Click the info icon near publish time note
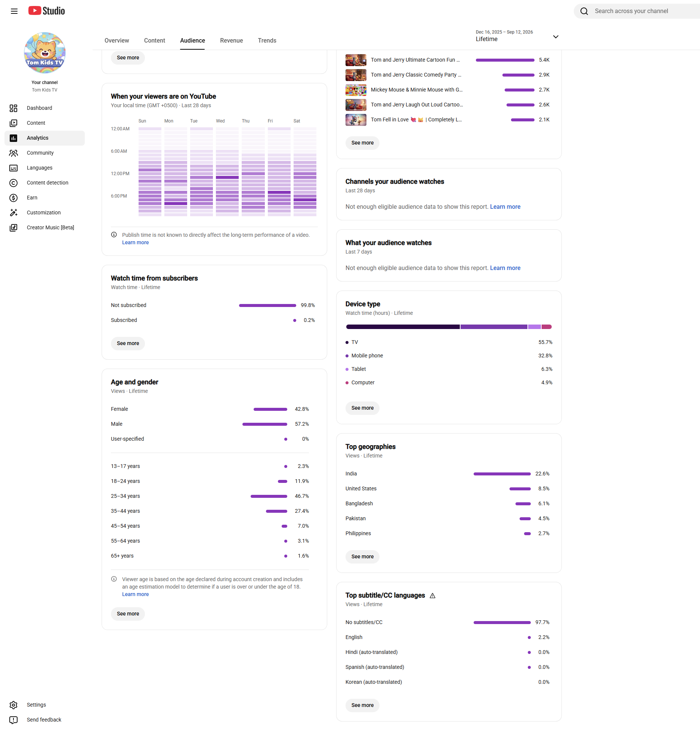This screenshot has width=700, height=729. click(114, 235)
